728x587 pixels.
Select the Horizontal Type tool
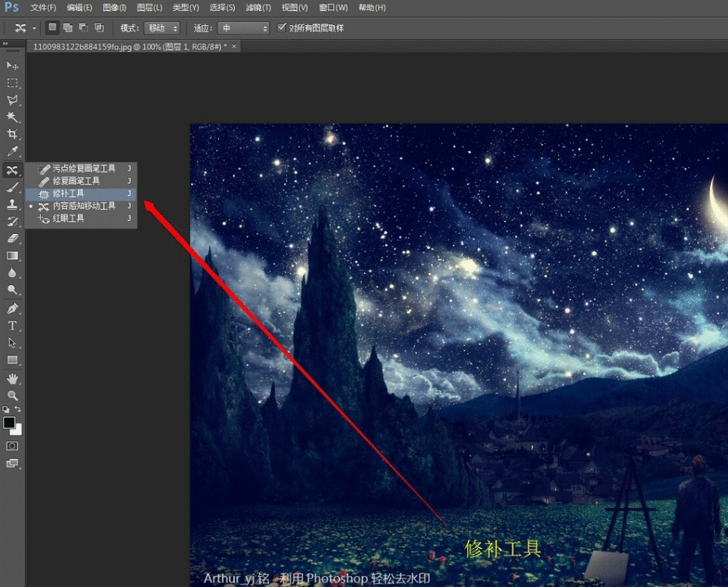click(x=13, y=326)
